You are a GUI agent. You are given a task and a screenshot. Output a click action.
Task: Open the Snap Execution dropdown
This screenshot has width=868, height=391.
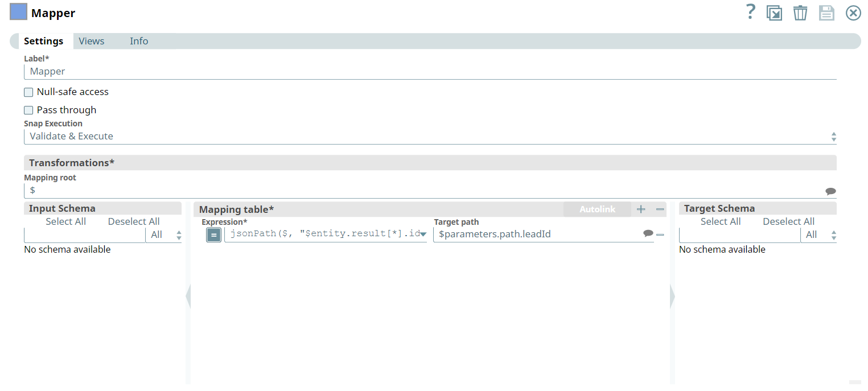coord(430,137)
